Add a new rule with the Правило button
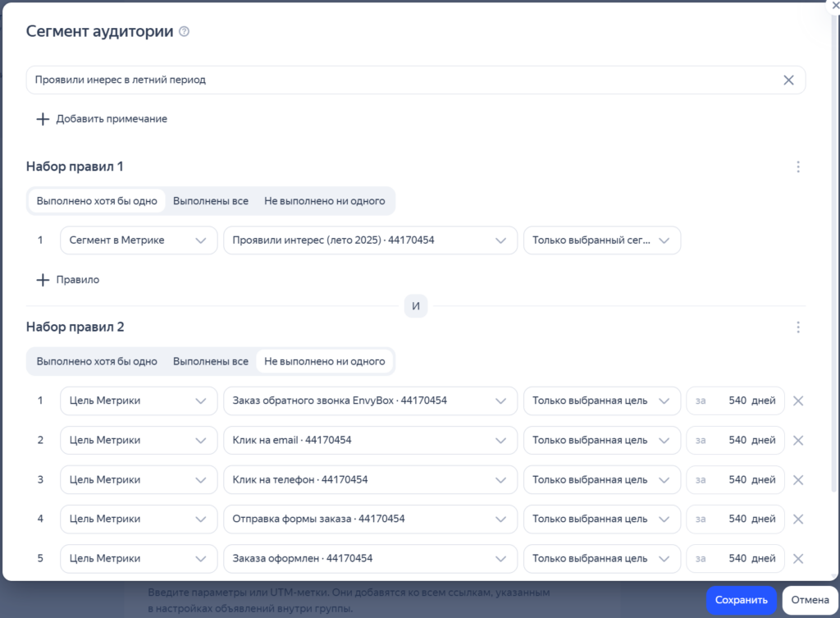 tap(68, 280)
